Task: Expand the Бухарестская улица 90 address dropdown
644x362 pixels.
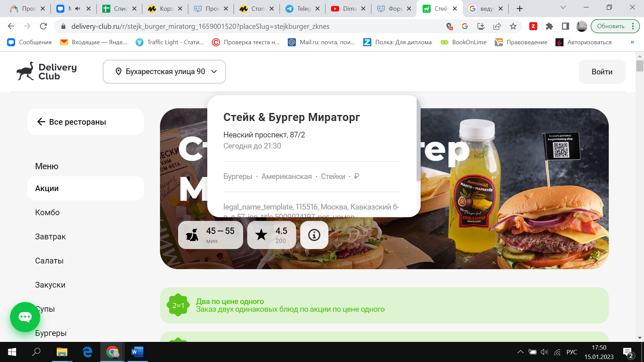Action: [164, 72]
